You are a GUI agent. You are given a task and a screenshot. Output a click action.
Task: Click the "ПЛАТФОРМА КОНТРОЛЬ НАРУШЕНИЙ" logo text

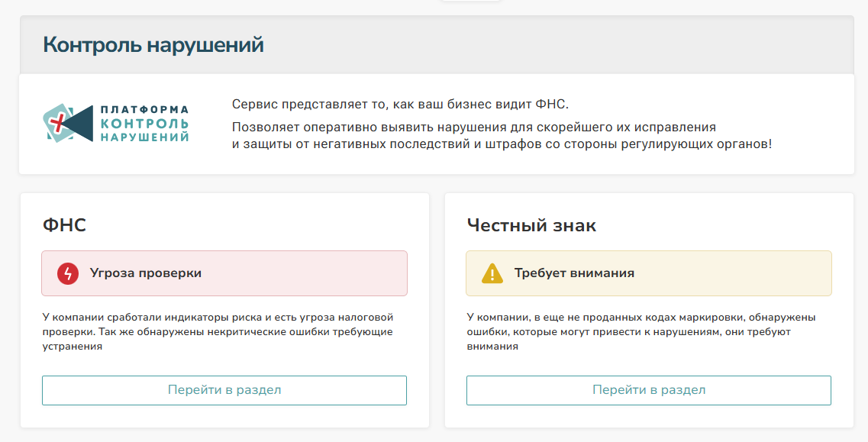click(x=145, y=124)
